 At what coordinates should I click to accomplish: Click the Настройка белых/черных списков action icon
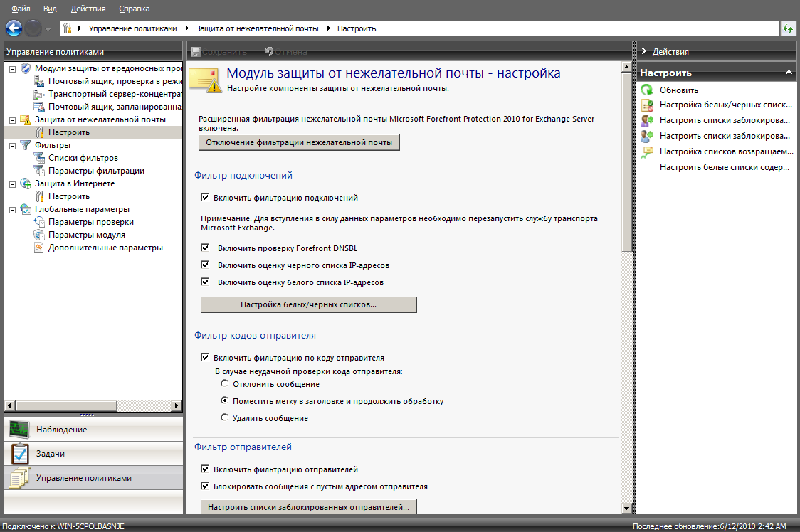(x=646, y=105)
